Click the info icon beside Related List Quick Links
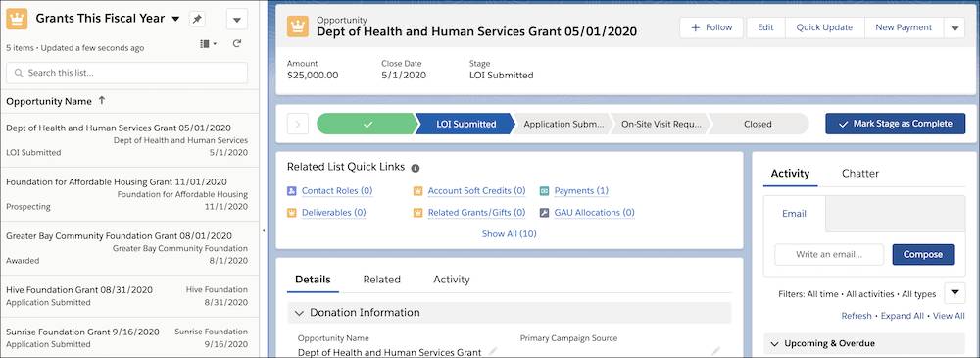980x358 pixels. click(x=415, y=168)
